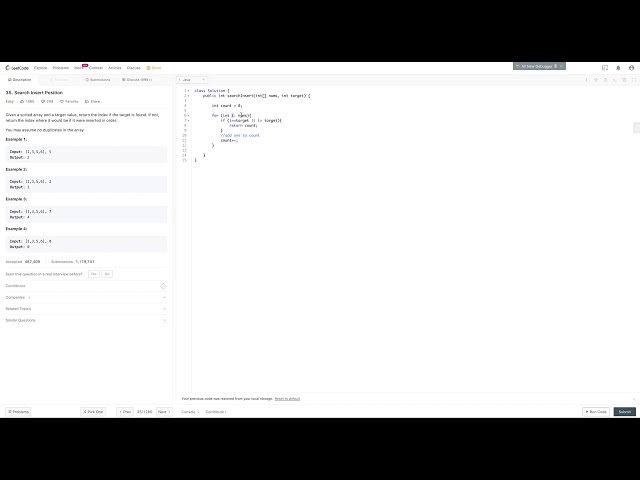Open the Explore menu item
This screenshot has width=640, height=480.
click(40, 68)
